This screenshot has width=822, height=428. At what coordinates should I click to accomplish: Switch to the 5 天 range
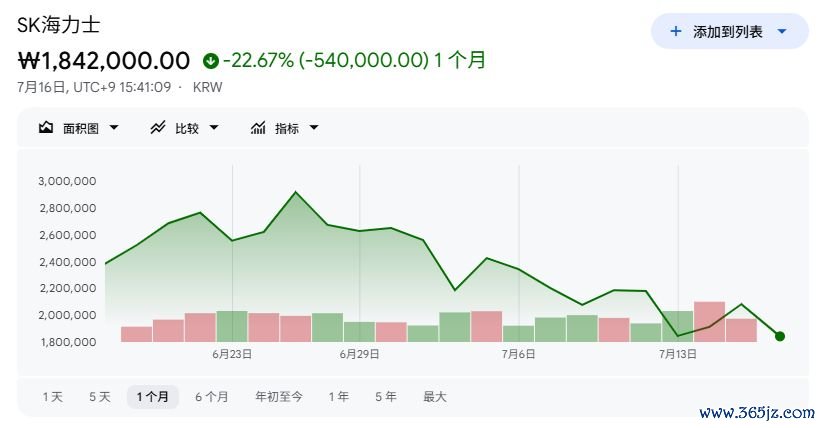100,397
